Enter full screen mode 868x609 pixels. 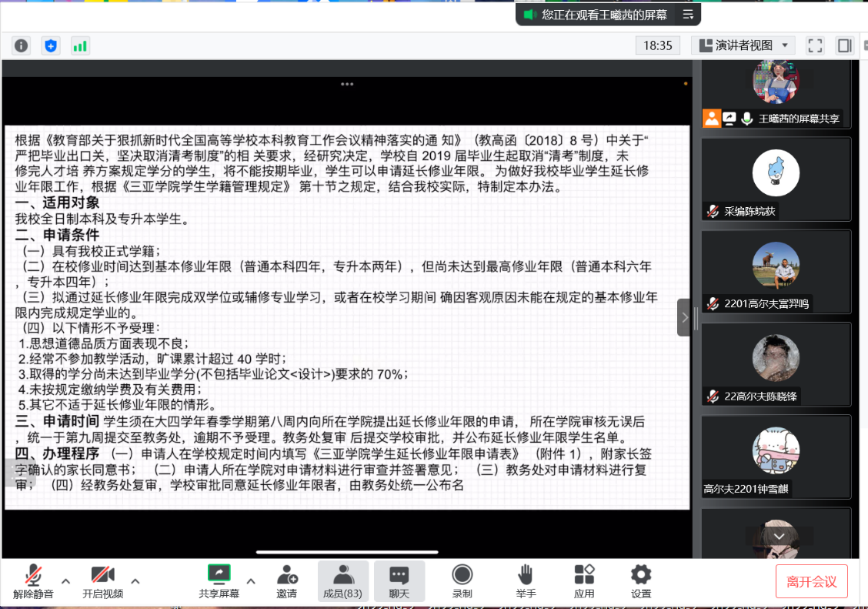[x=815, y=45]
